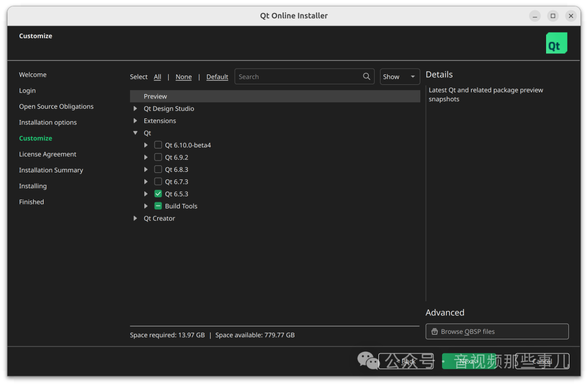The width and height of the screenshot is (588, 385).
Task: Expand the Qt 6.10.0-beta4 subtree
Action: (146, 145)
